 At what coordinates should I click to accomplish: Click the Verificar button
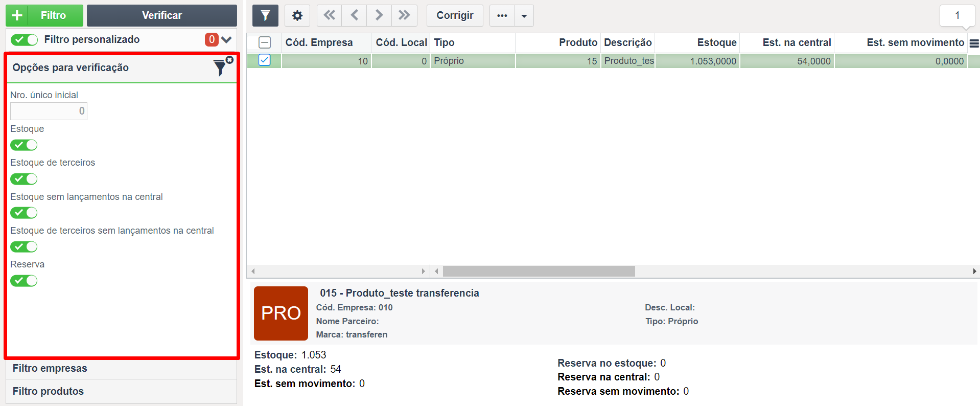(x=161, y=15)
